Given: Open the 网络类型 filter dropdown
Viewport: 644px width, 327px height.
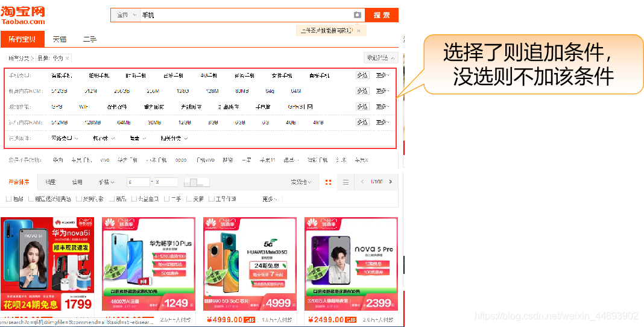Looking at the screenshot, I should click(x=65, y=138).
